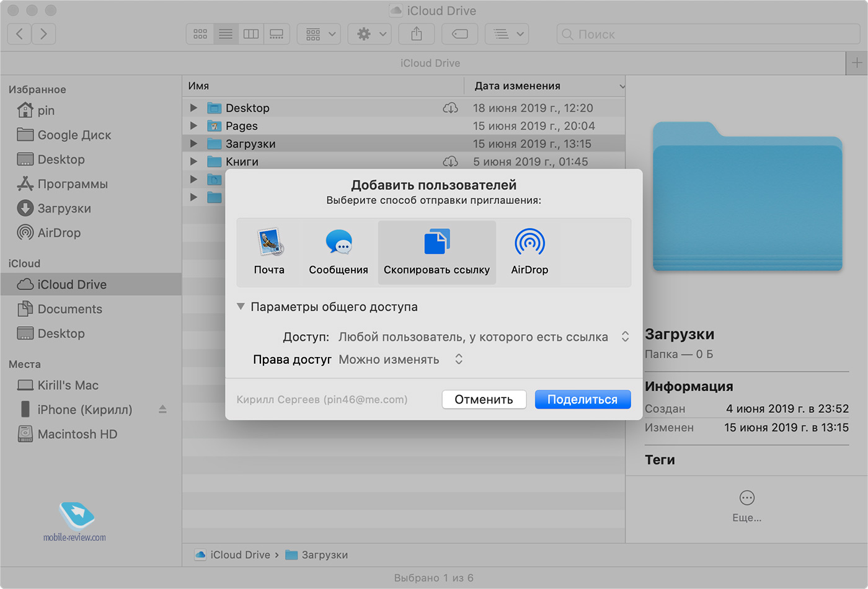Click the Поделиться button
The width and height of the screenshot is (868, 589).
point(583,400)
